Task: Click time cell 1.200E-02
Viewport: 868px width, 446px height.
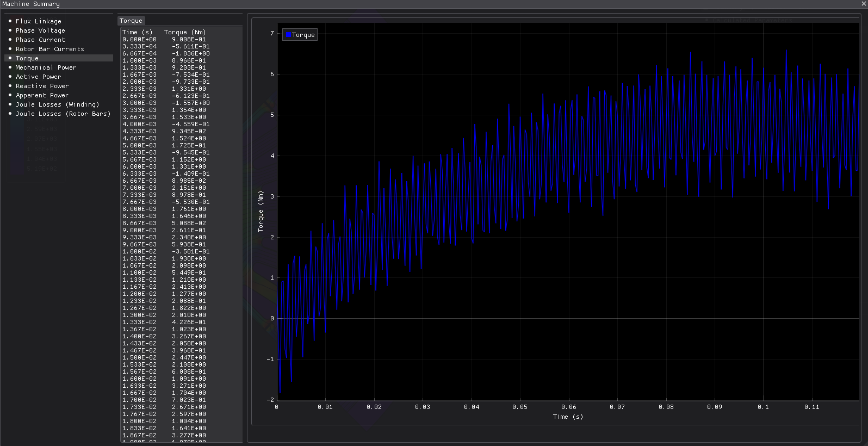Action: pyautogui.click(x=139, y=294)
